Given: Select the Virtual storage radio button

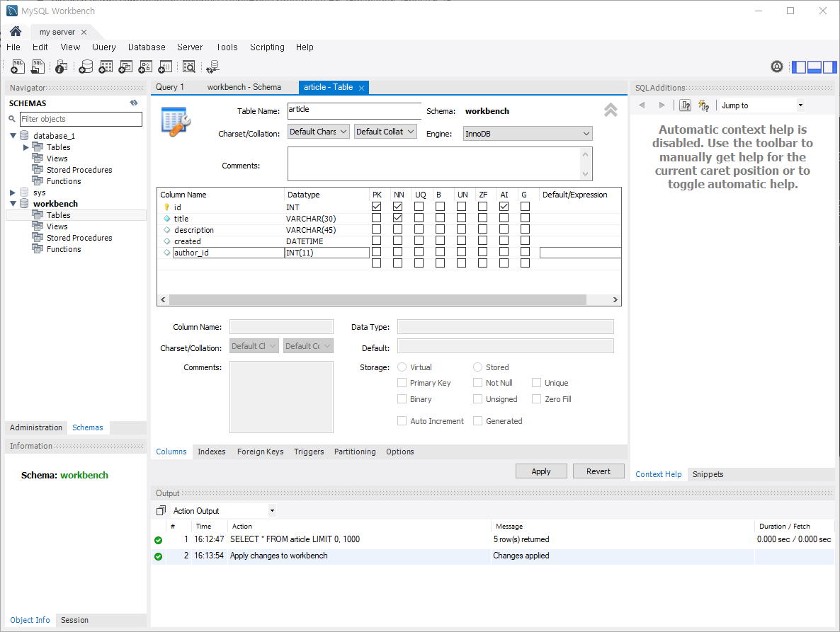Looking at the screenshot, I should click(x=402, y=367).
